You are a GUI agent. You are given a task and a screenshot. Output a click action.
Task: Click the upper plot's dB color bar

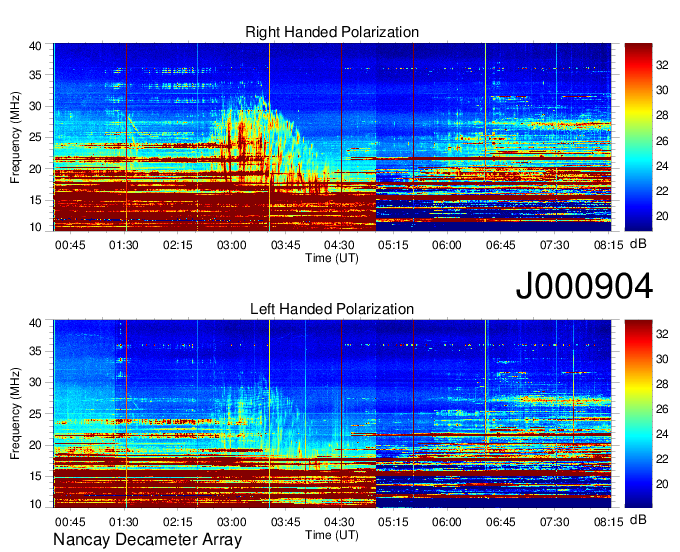tap(638, 137)
